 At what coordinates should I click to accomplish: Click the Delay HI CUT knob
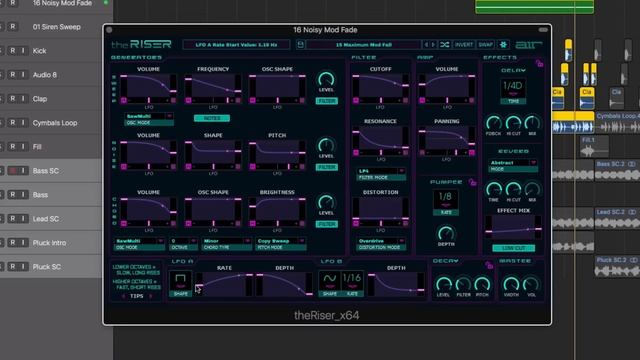pos(513,122)
